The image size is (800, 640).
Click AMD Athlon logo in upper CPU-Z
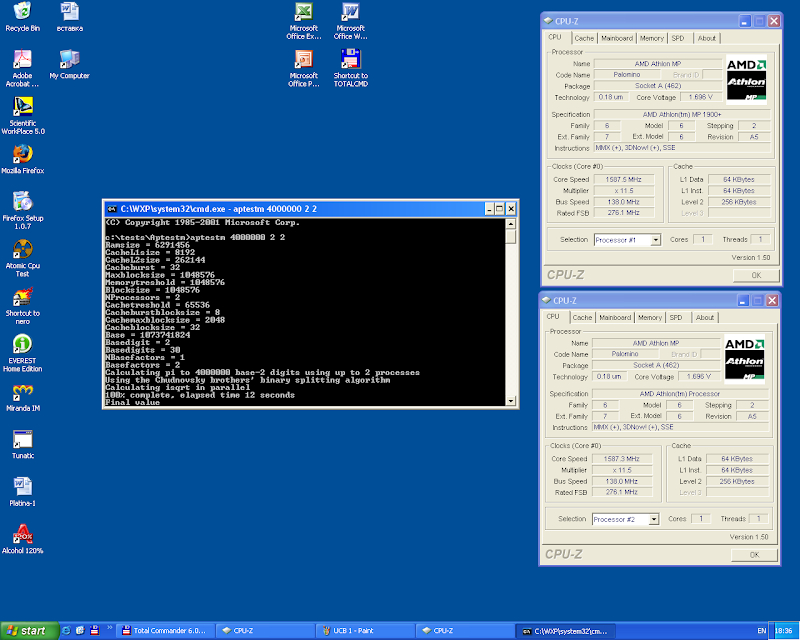coord(746,79)
